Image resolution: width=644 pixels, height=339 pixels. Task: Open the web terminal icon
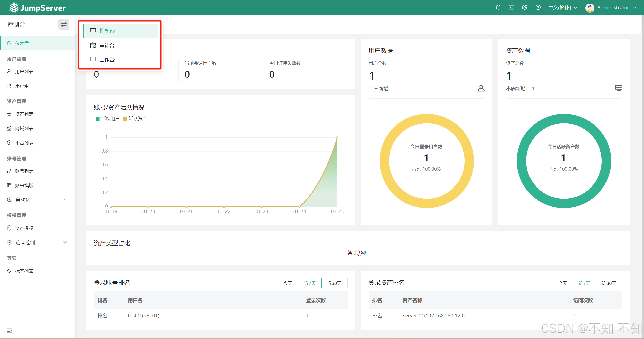pos(511,8)
